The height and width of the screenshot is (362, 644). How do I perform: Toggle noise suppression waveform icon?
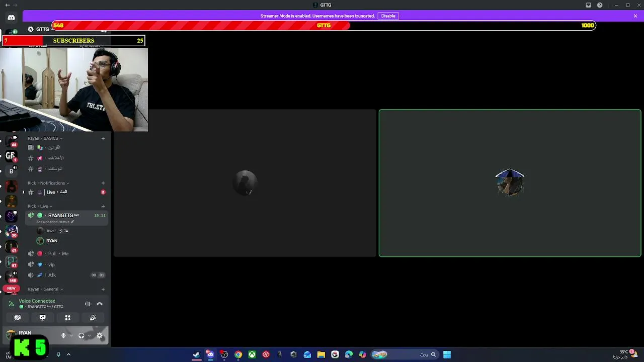(x=88, y=304)
